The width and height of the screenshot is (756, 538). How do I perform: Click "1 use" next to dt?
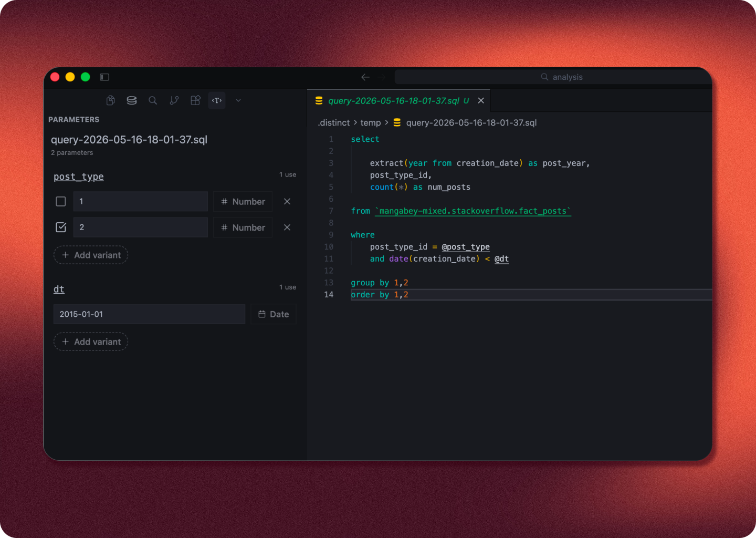pos(288,287)
